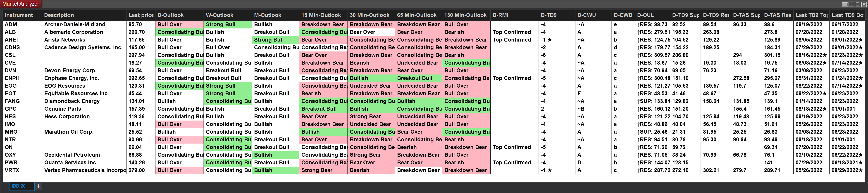
Task: Click CVE last price 18.27
Action: (141, 63)
